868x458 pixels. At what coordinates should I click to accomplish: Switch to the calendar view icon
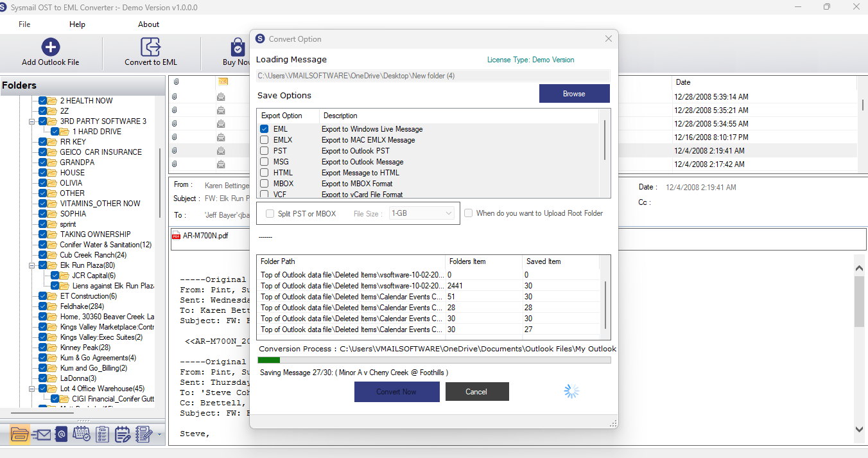click(x=82, y=435)
